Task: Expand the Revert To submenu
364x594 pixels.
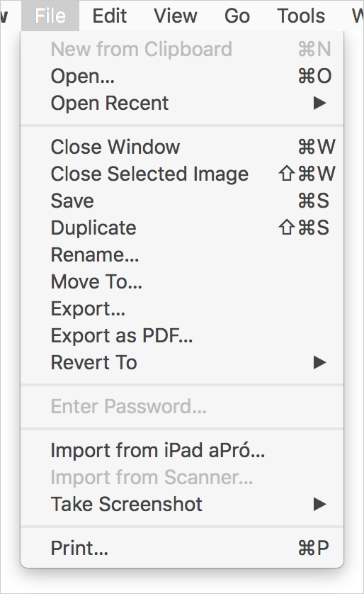Action: click(182, 362)
